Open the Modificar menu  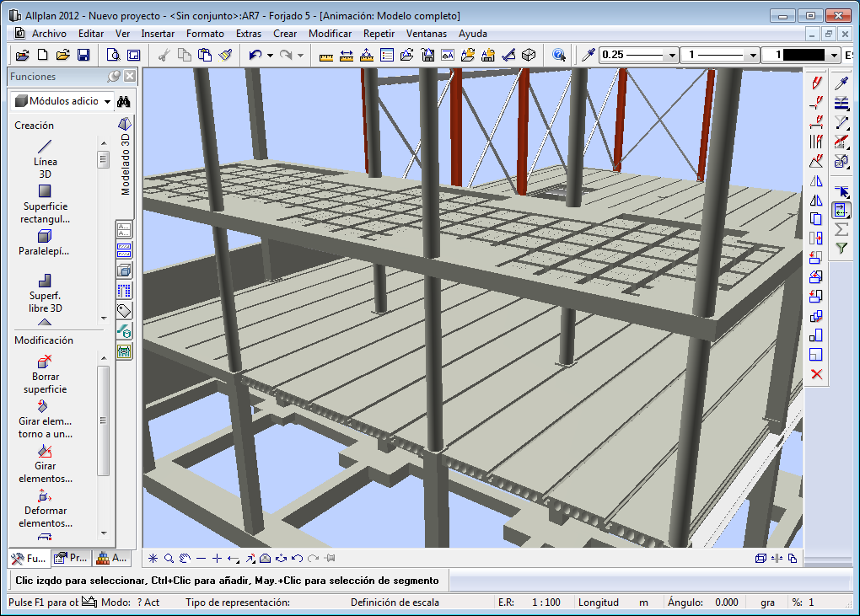coord(331,34)
